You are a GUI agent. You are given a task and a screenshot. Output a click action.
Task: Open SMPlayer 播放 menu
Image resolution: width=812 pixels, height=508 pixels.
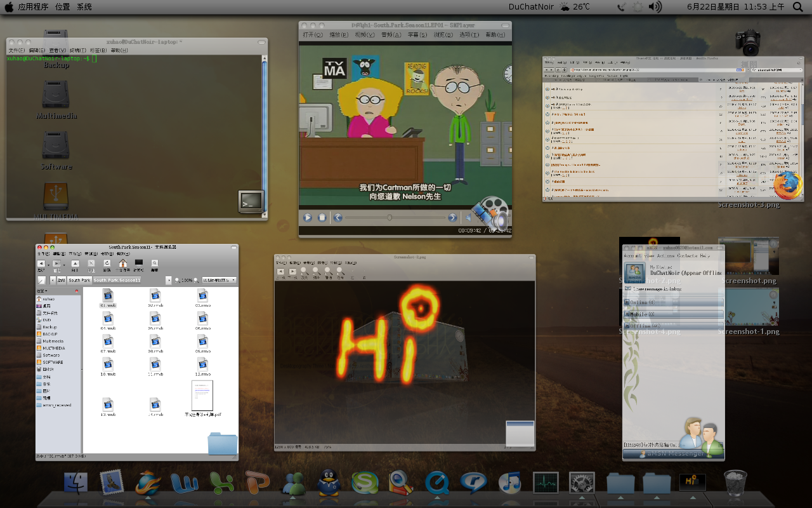pos(339,35)
